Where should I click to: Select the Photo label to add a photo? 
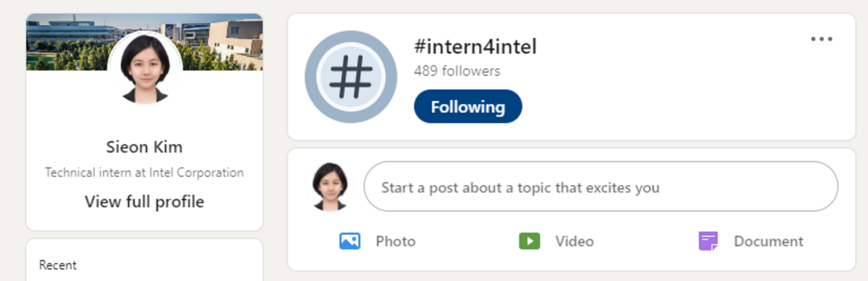coord(395,242)
